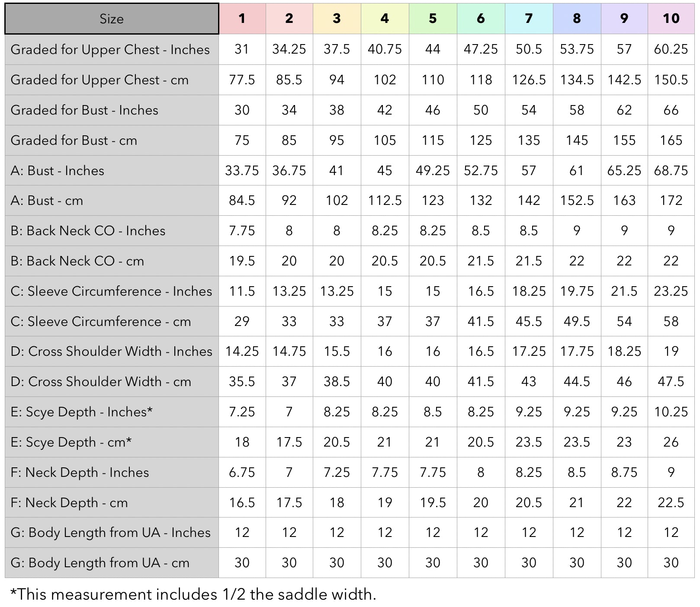Click the green size 5 column header

pos(433,19)
